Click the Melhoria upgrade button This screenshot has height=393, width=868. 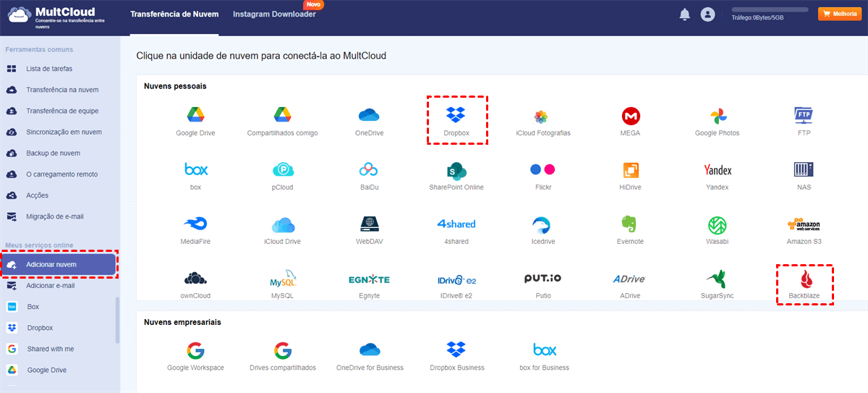(x=839, y=14)
